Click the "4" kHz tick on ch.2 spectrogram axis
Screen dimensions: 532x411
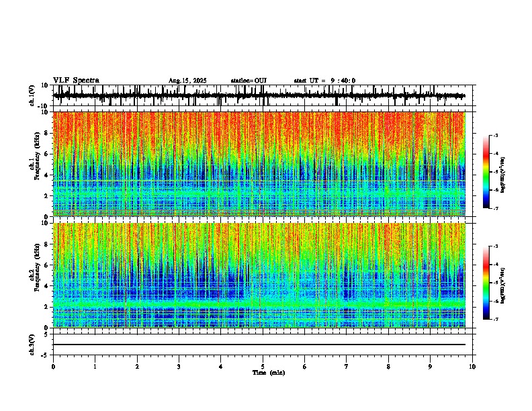pyautogui.click(x=46, y=286)
